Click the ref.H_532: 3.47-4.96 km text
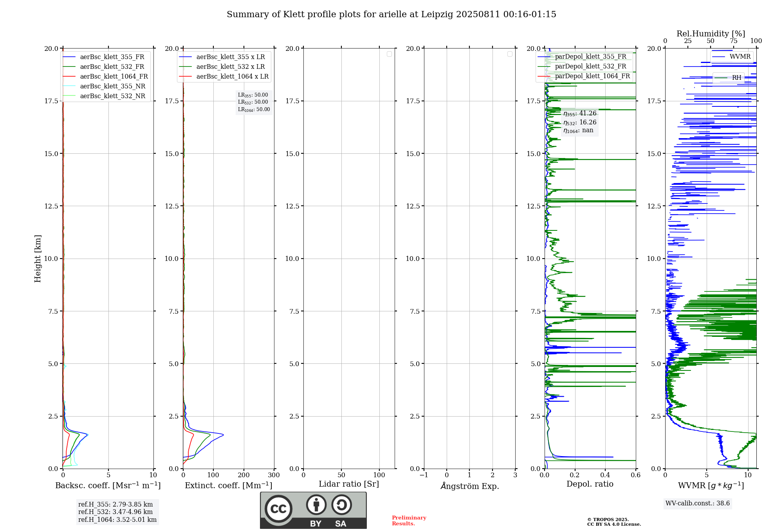Image resolution: width=783 pixels, height=532 pixels. click(115, 512)
